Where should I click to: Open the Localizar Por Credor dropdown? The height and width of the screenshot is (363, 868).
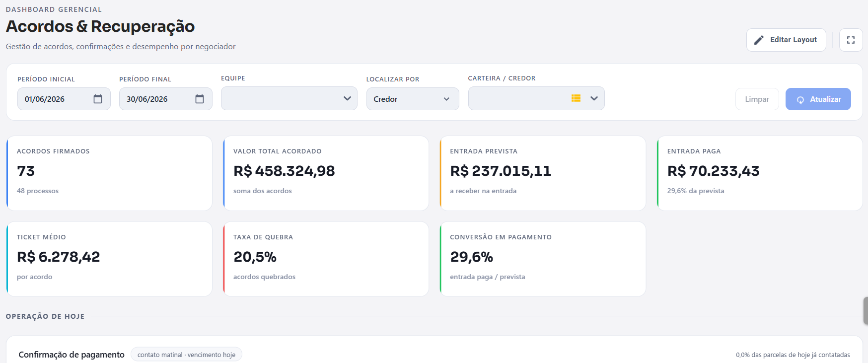[413, 99]
